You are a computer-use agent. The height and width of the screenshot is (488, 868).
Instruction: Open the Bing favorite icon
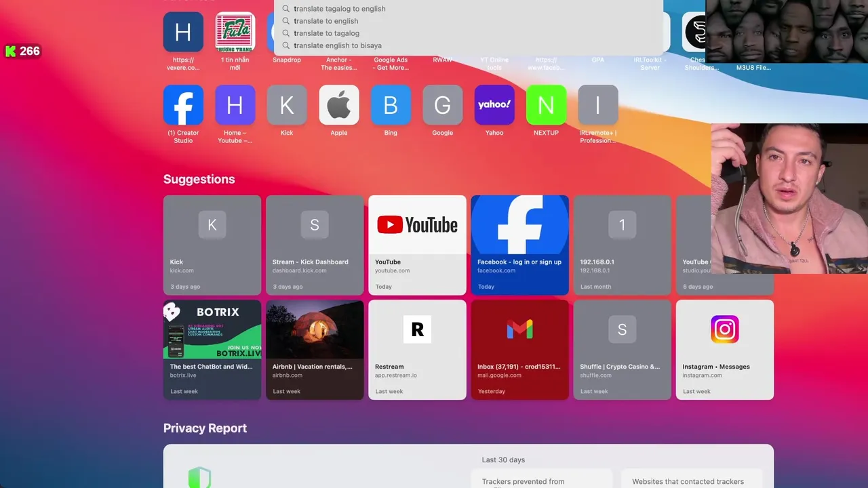(x=391, y=105)
